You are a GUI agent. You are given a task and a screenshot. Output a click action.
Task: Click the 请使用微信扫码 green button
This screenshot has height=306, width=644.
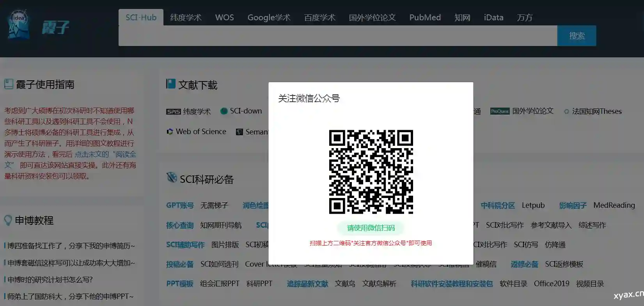click(371, 228)
